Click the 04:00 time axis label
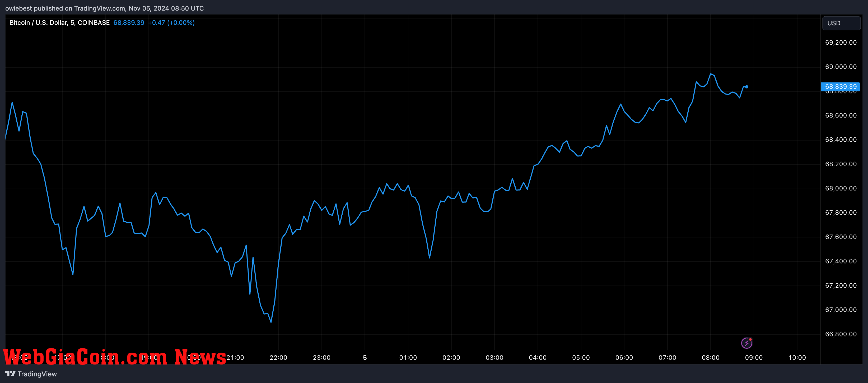The width and height of the screenshot is (868, 383). pos(538,358)
